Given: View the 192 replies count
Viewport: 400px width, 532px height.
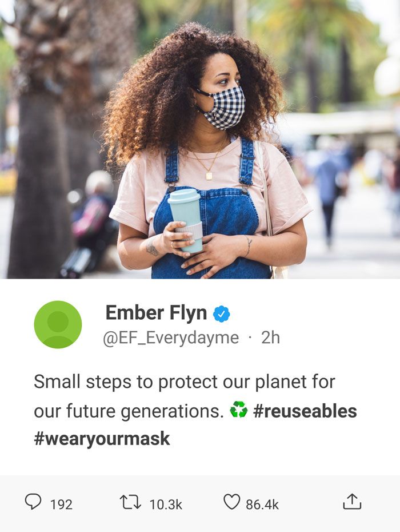Looking at the screenshot, I should 61,504.
